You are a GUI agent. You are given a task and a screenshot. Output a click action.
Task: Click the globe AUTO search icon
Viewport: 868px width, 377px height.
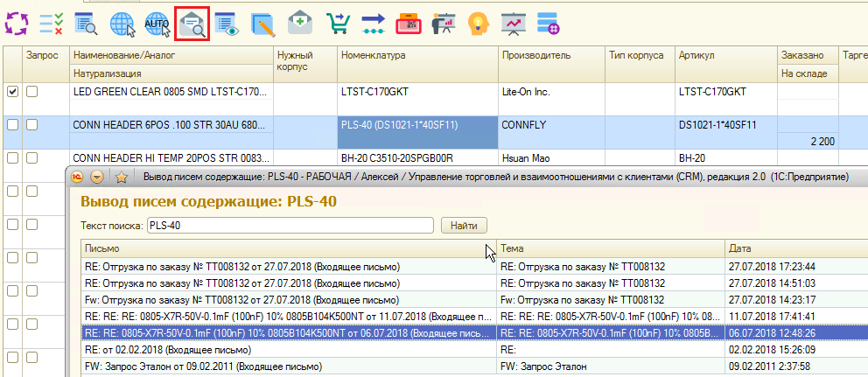157,24
